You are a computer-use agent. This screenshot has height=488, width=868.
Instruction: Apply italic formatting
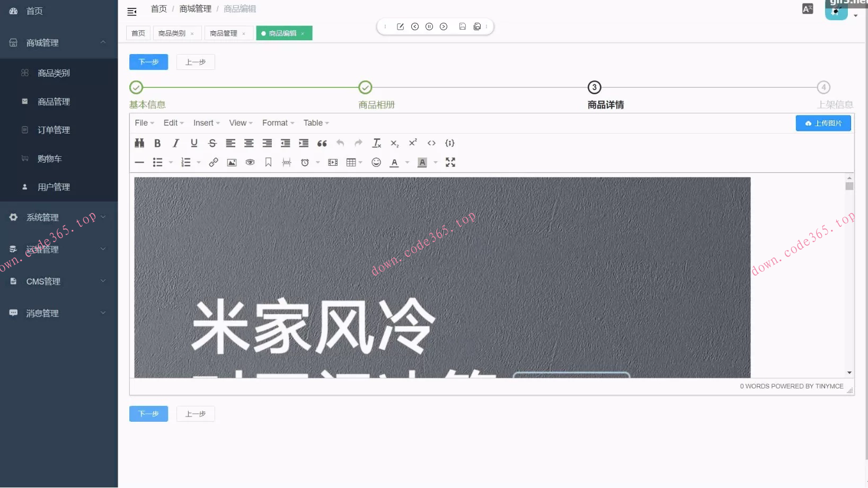[x=175, y=143]
